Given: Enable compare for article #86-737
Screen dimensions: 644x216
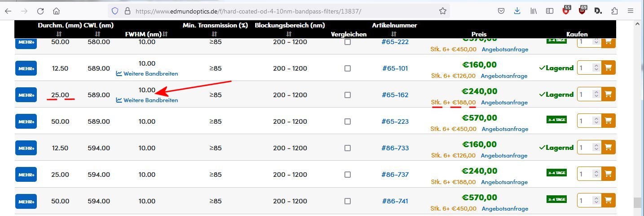Looking at the screenshot, I should point(348,174).
